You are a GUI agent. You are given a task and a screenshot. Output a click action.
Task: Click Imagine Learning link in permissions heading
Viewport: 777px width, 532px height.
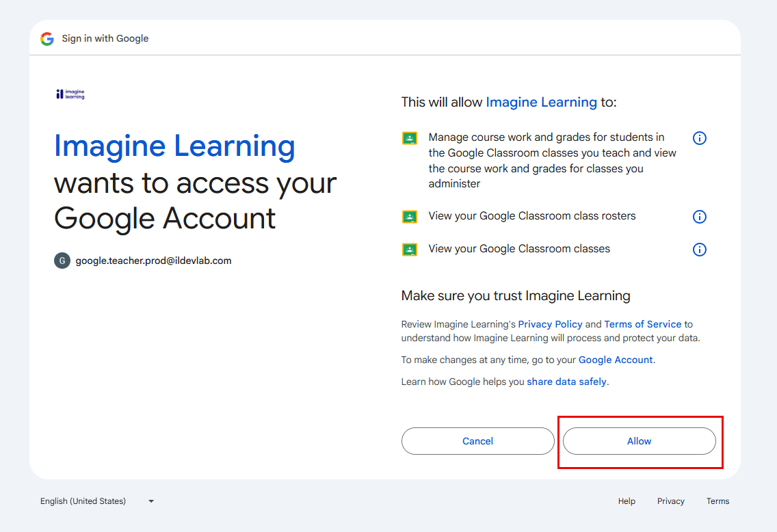[x=541, y=102]
